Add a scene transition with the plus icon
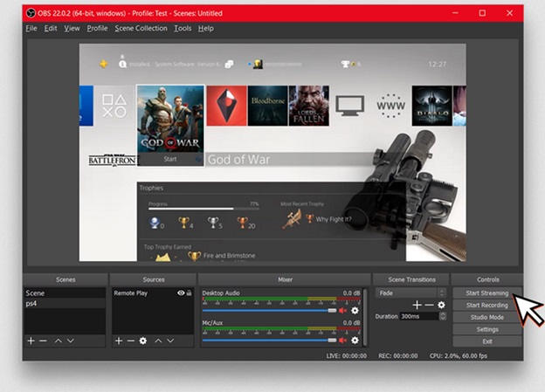545x392 pixels. 417,305
